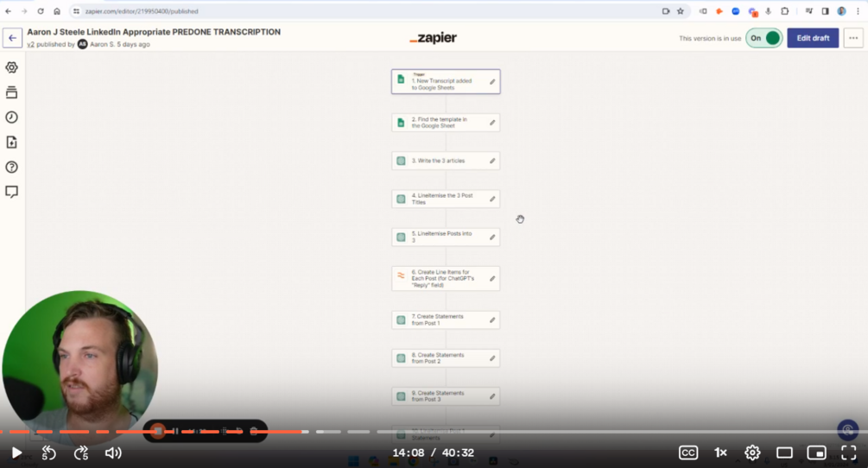Open the 1x playback speed menu
This screenshot has width=868, height=468.
tap(720, 452)
